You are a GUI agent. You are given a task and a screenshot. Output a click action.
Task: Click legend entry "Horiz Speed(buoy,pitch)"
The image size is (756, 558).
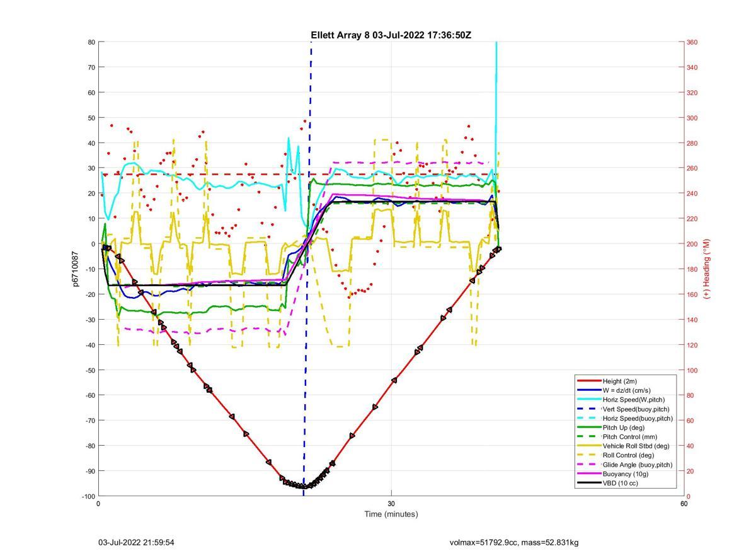tap(638, 418)
